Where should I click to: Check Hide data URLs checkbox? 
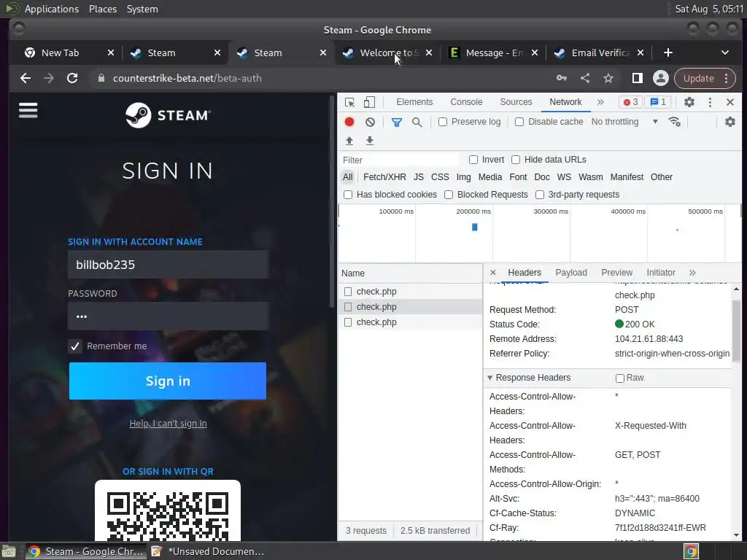516,160
